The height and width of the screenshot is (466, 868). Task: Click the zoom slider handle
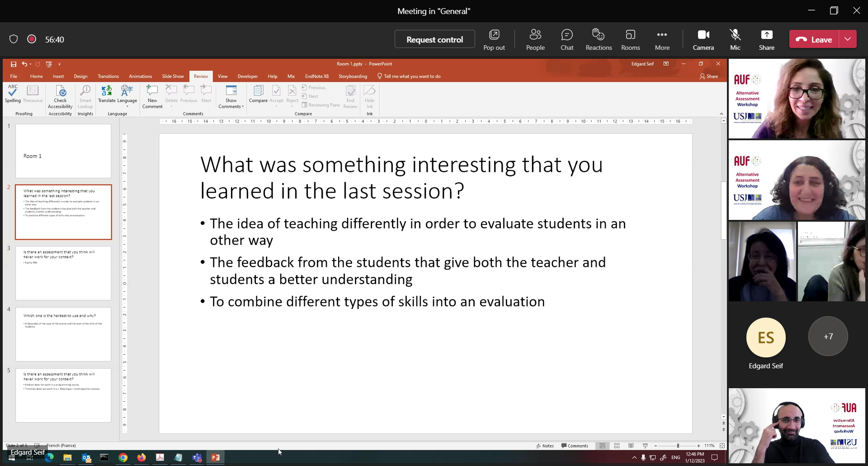pos(678,446)
